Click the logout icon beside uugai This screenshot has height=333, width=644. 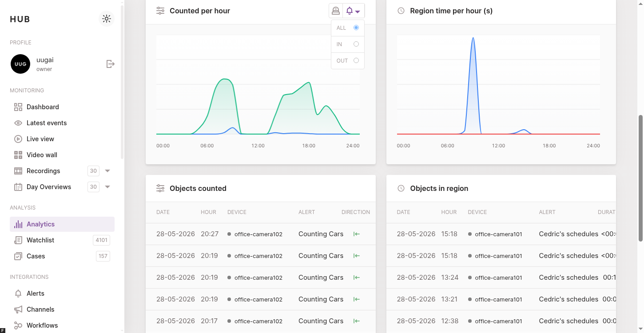(111, 64)
